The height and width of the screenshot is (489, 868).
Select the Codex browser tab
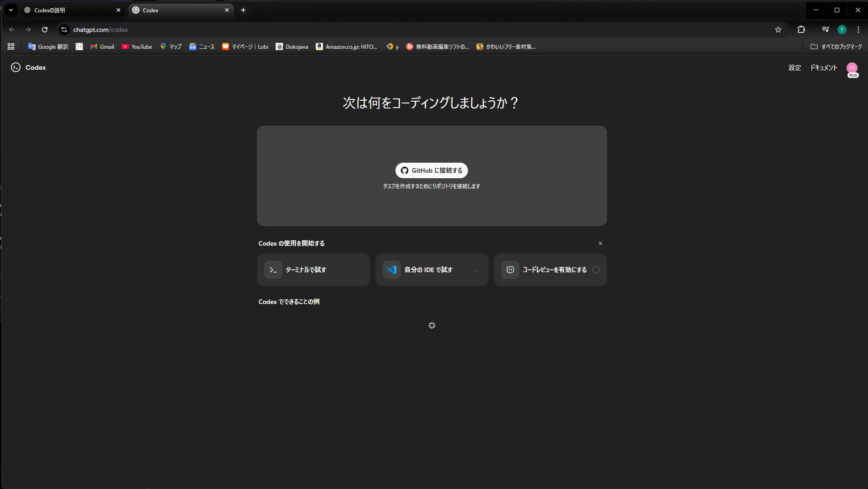click(x=181, y=10)
